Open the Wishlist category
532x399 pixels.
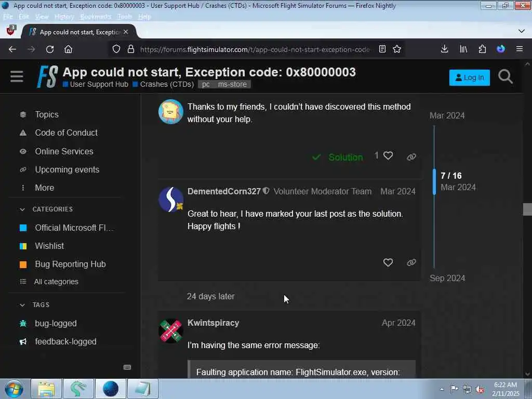coord(49,246)
